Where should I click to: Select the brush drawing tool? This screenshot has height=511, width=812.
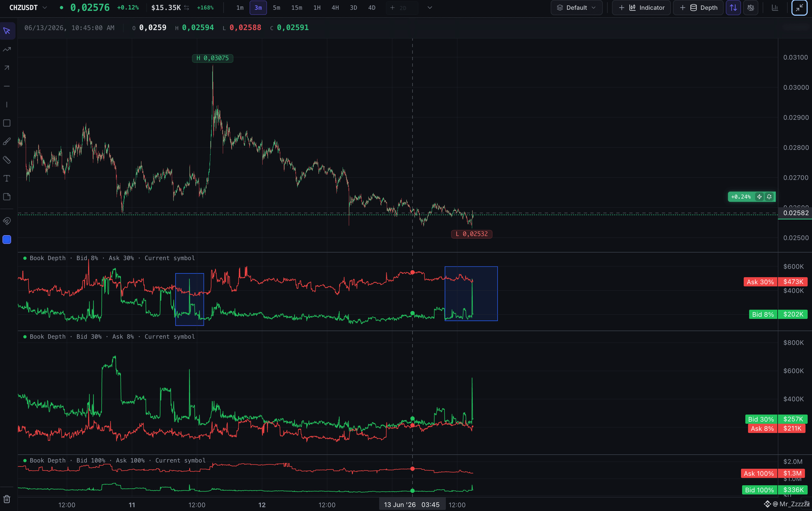click(x=7, y=142)
